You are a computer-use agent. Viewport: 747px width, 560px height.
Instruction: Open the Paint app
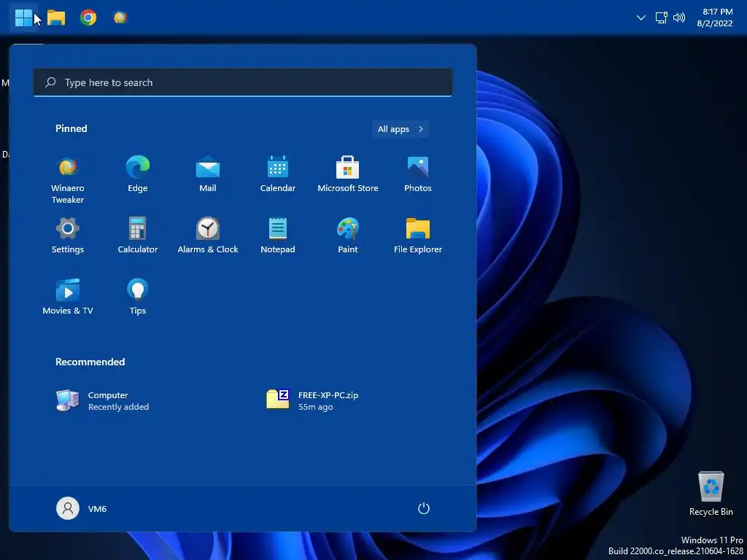click(348, 236)
